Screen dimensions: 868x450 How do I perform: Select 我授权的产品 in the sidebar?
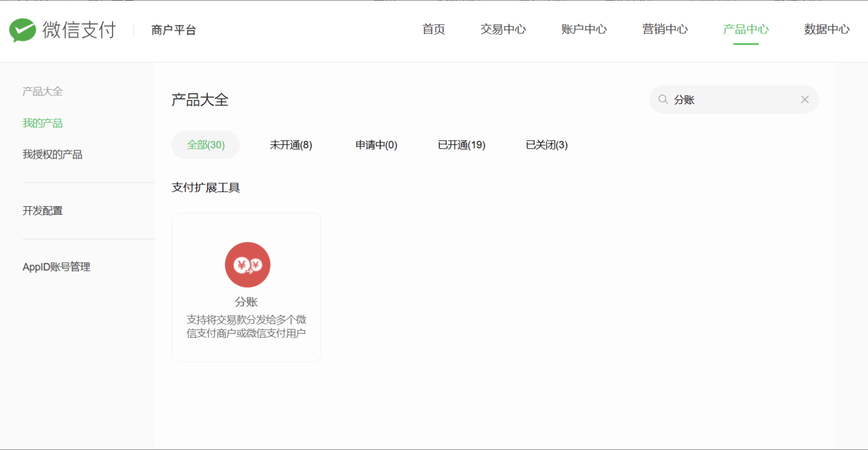(53, 155)
